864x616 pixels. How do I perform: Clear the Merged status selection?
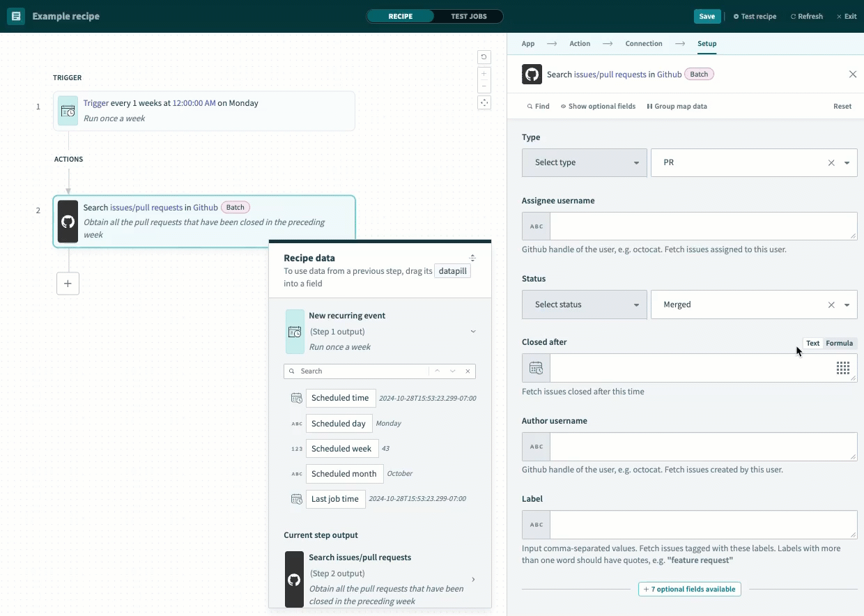click(831, 305)
